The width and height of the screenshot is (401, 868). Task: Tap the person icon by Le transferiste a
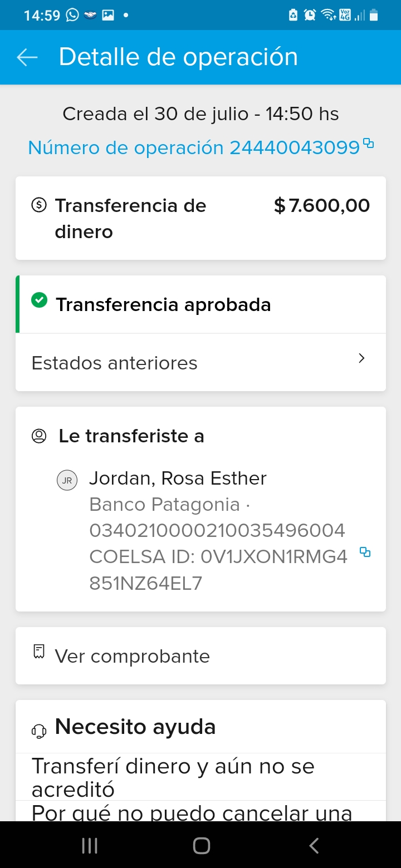39,436
